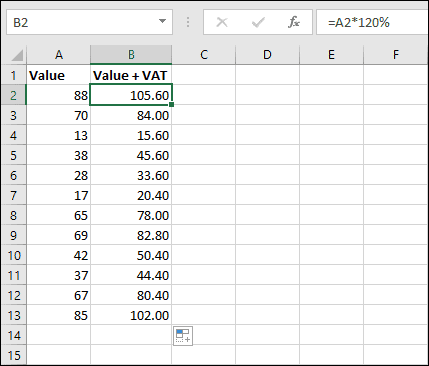
Task: Select row 2 header
Action: tap(14, 95)
